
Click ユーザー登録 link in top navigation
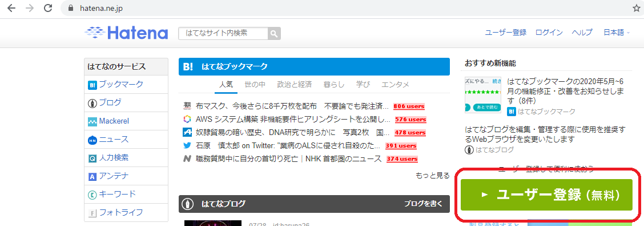[x=506, y=33]
